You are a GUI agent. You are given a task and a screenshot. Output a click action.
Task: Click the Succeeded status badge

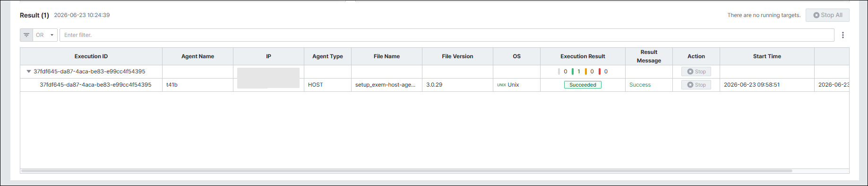click(583, 85)
